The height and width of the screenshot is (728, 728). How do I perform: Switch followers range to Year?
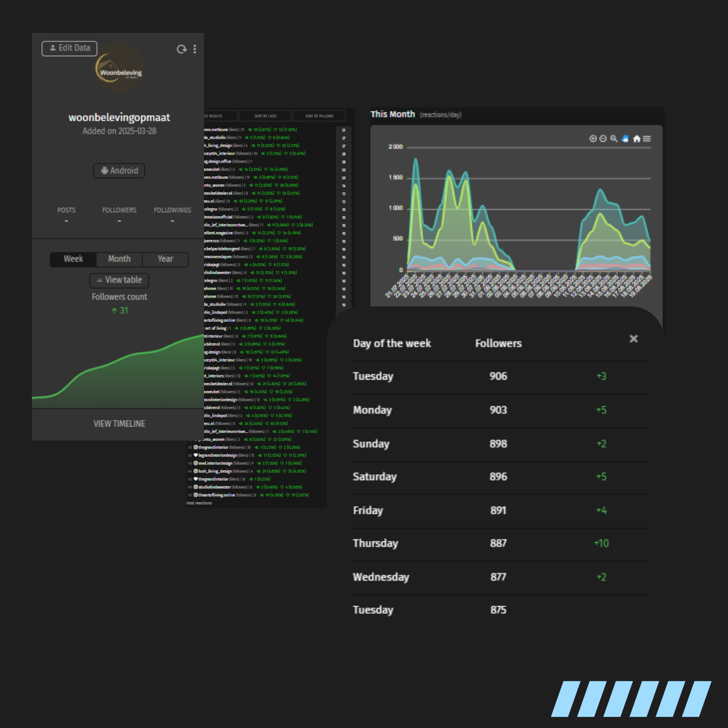tap(165, 259)
